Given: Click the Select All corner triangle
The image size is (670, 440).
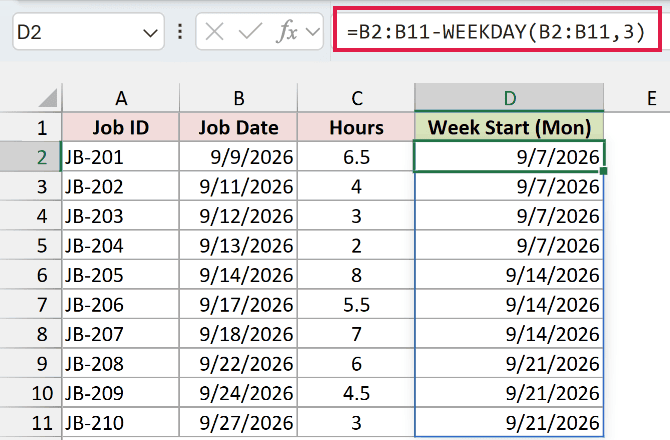Looking at the screenshot, I should [x=47, y=98].
